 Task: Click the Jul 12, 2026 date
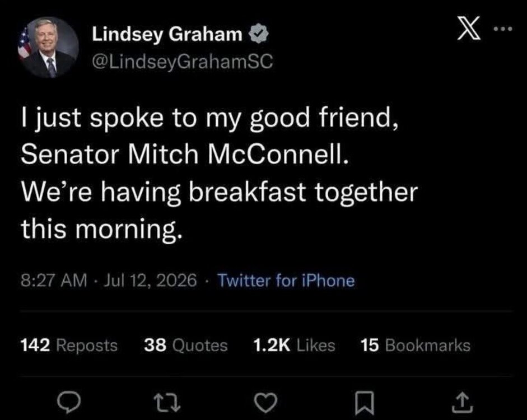150,280
